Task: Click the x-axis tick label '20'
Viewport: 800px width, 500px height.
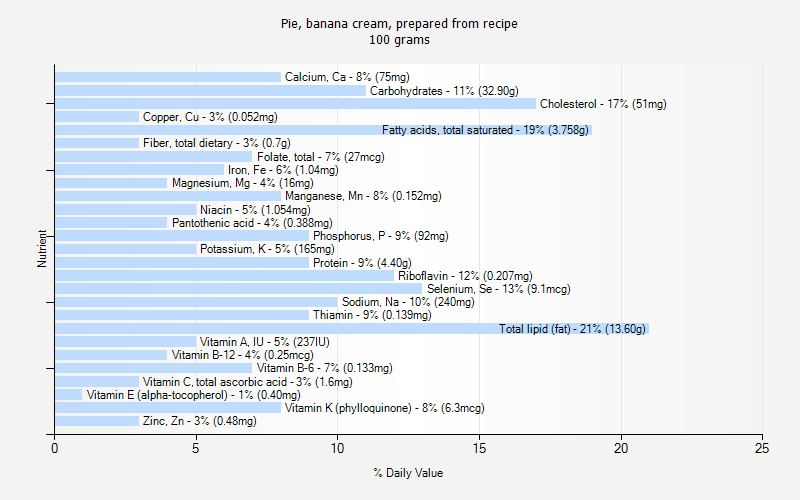Action: pos(621,448)
